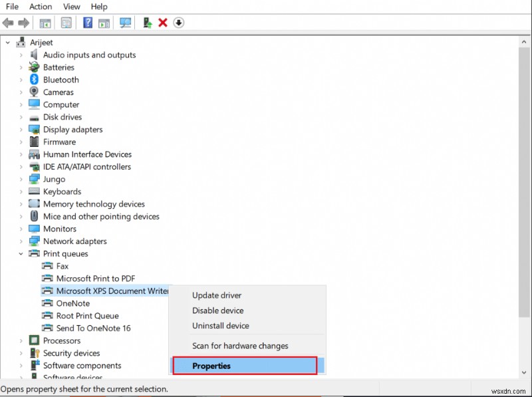Select the Scan for hardware changes icon
This screenshot has width=532, height=397.
coord(126,23)
